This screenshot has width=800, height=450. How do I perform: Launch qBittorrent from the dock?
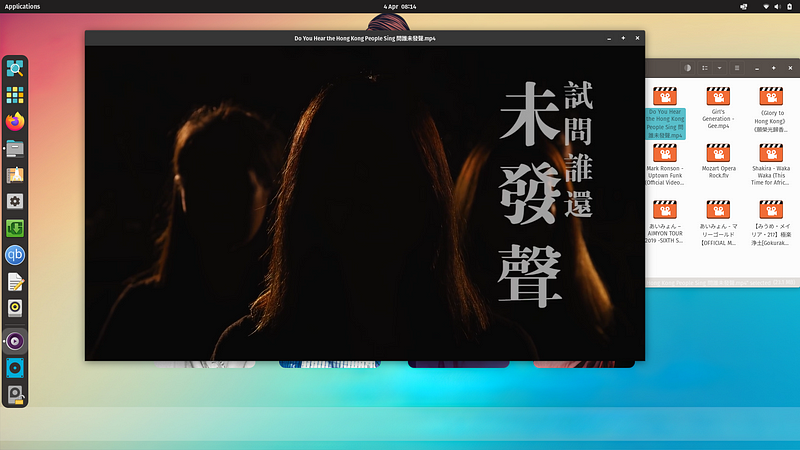pos(15,255)
